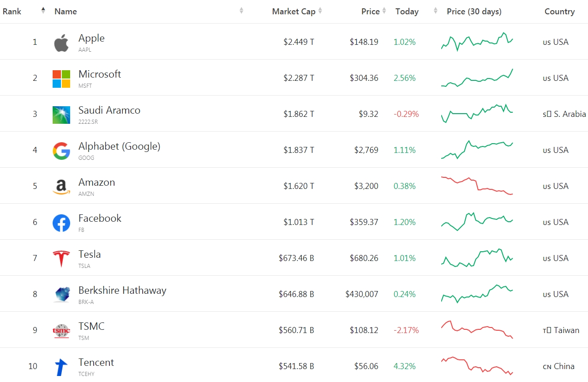Open the Microsoft company link

(100, 74)
